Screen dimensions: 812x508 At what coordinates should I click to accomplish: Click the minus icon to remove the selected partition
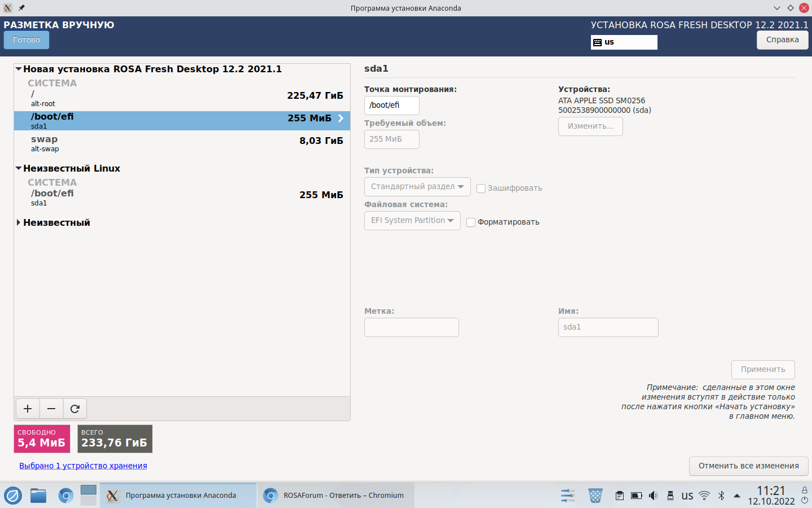pyautogui.click(x=51, y=409)
